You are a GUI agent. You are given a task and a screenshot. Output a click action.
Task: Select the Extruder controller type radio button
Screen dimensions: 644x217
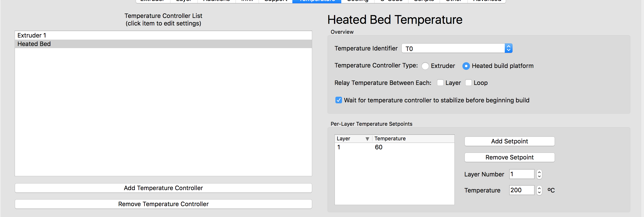[x=425, y=66]
